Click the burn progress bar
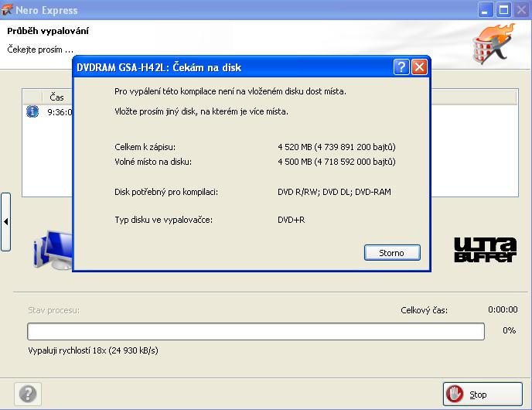The width and height of the screenshot is (532, 410). click(256, 331)
